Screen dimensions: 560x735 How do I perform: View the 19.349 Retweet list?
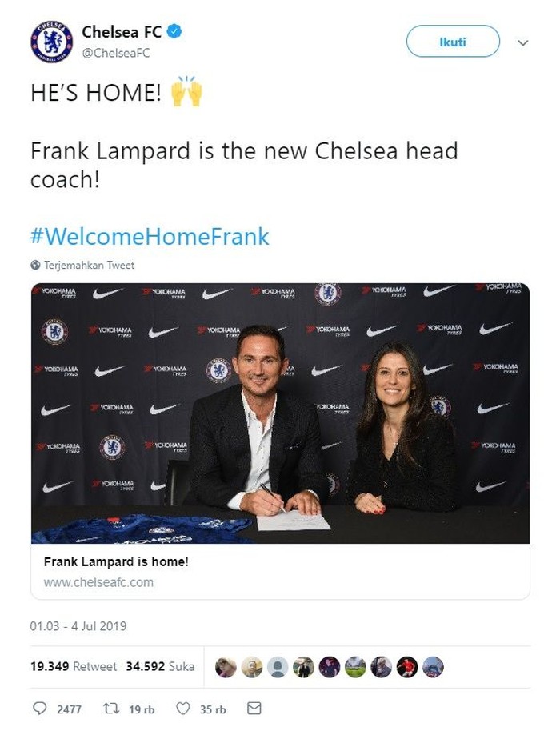(x=74, y=666)
